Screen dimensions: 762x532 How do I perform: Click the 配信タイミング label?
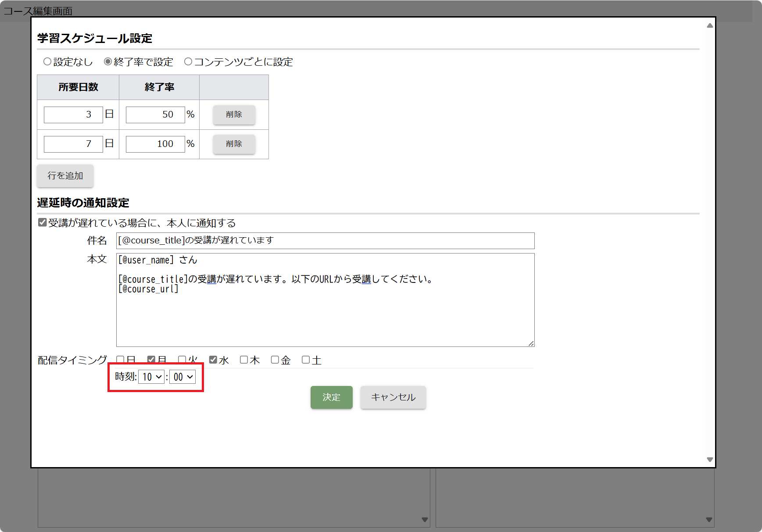(72, 361)
